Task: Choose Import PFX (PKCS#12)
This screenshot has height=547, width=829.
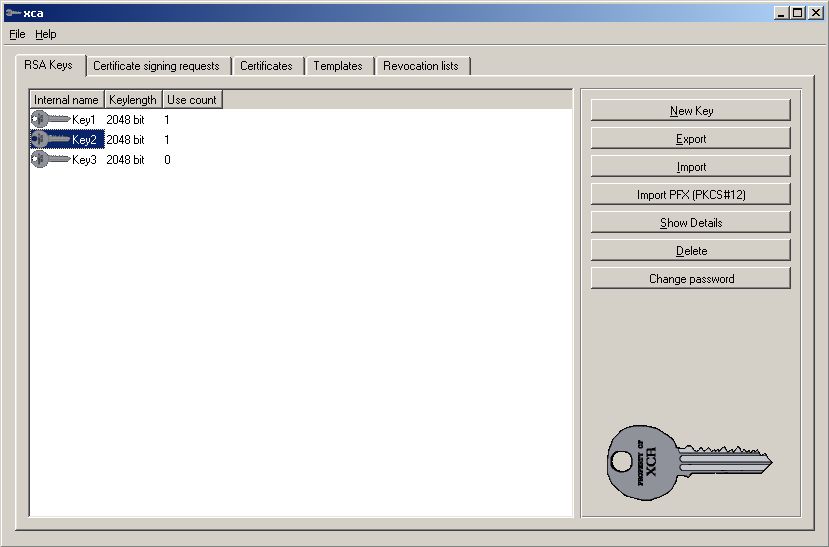Action: (x=690, y=195)
